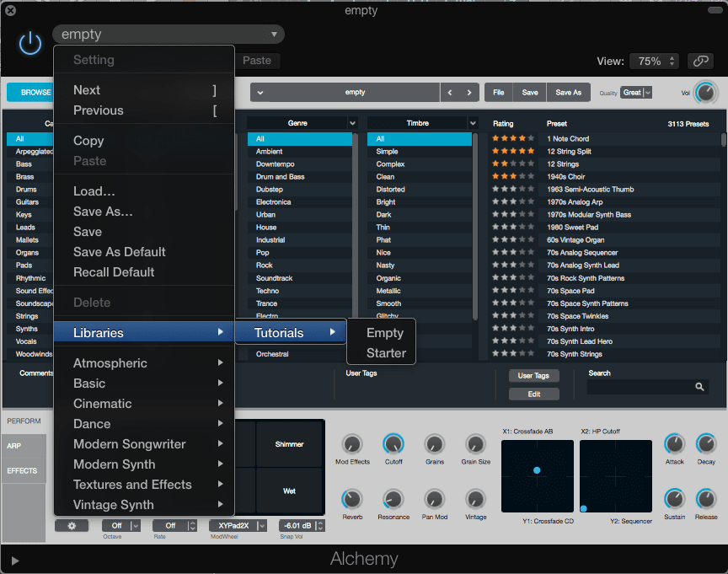The height and width of the screenshot is (574, 728).
Task: Click the Sustain knob
Action: [674, 499]
